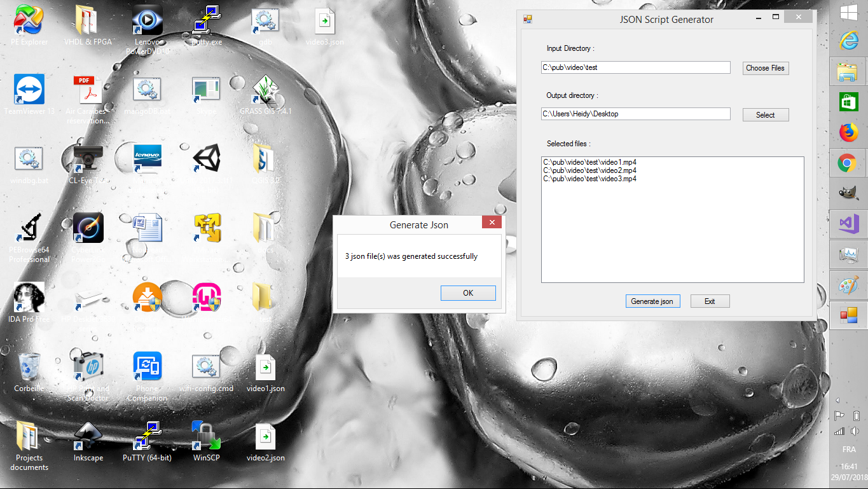Open the Windows Start button
This screenshot has width=868, height=489.
coord(848,13)
